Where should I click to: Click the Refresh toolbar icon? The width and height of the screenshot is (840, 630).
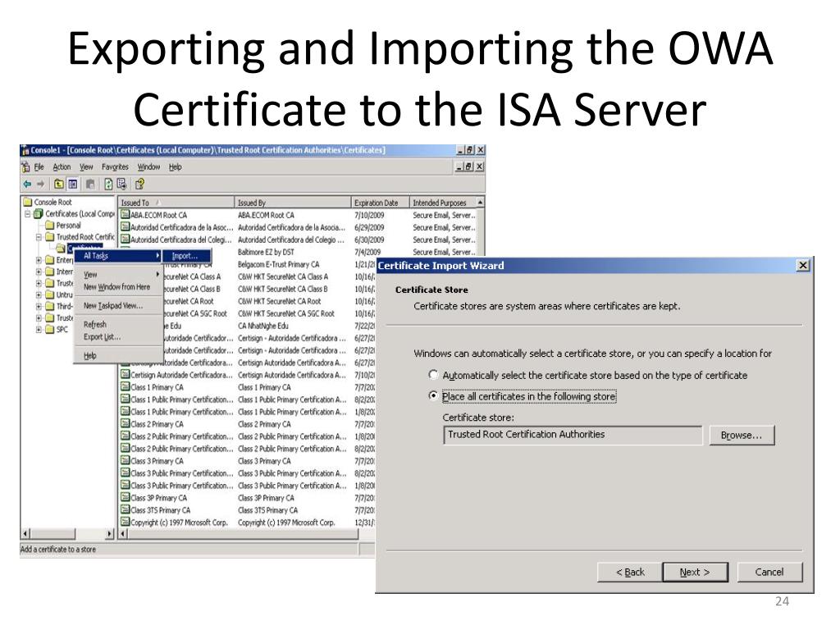click(x=108, y=185)
